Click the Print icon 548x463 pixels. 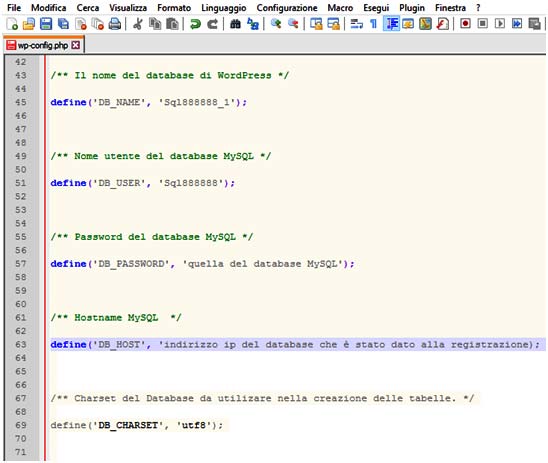pos(115,24)
